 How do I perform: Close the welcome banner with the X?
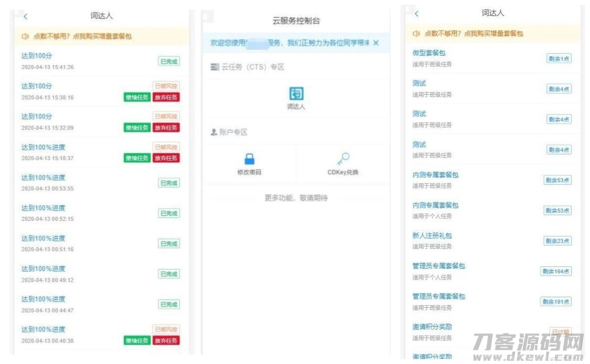[x=376, y=43]
